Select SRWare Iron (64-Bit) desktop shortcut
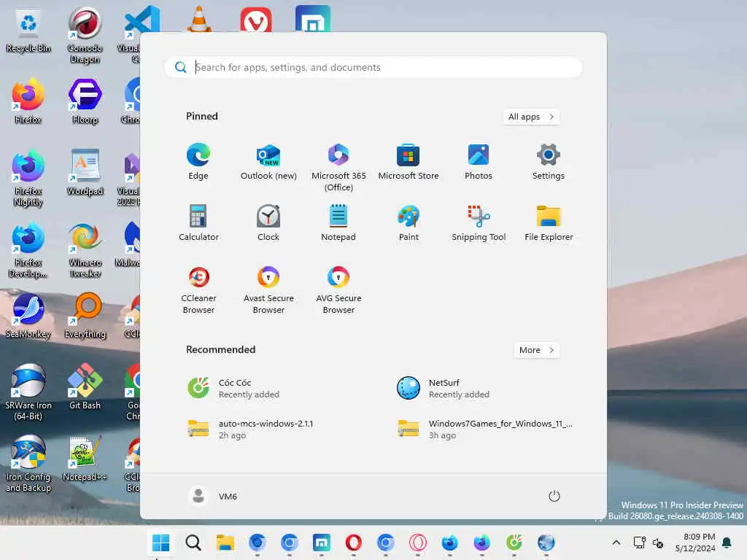Screen dimensions: 747x560 pyautogui.click(x=28, y=393)
